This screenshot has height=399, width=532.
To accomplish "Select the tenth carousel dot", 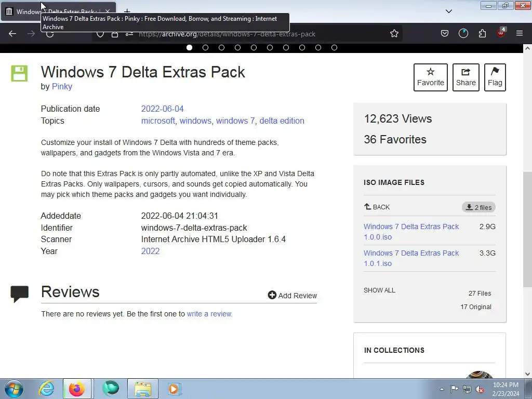I will click(x=334, y=47).
